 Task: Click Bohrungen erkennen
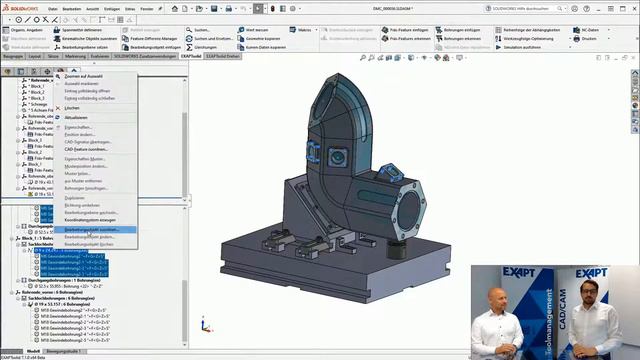pos(458,38)
